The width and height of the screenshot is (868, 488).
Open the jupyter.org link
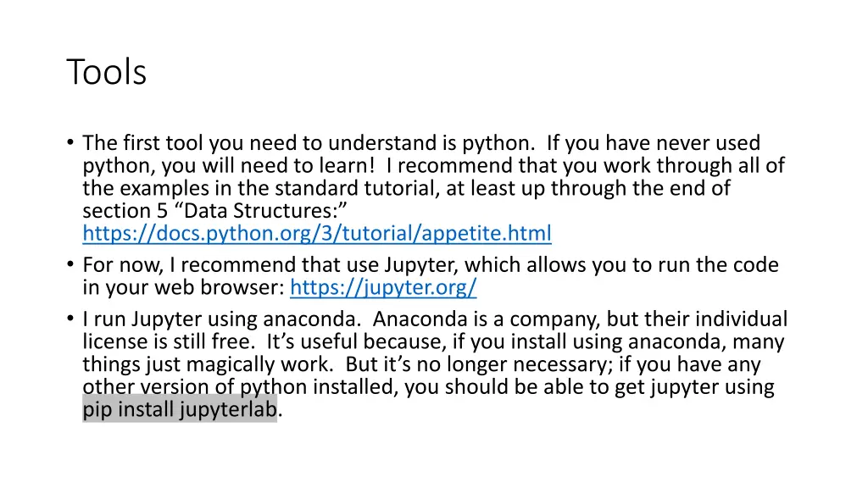tap(383, 287)
